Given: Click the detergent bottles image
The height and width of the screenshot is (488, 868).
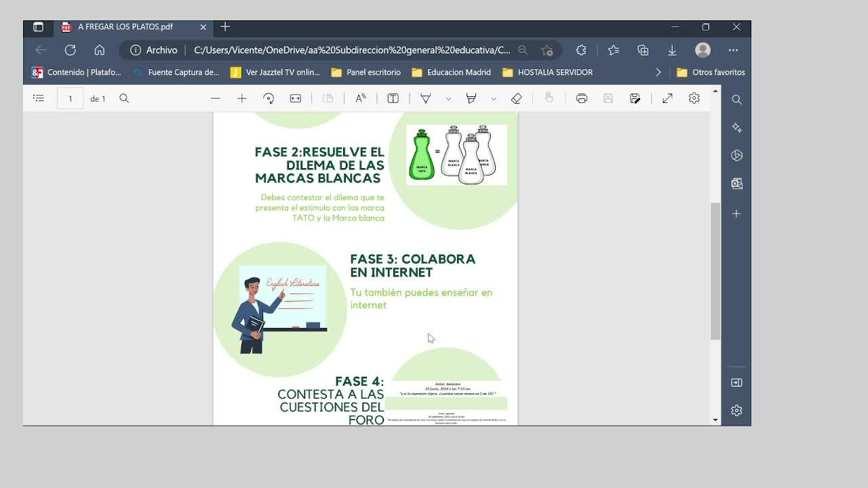Looking at the screenshot, I should 456,155.
